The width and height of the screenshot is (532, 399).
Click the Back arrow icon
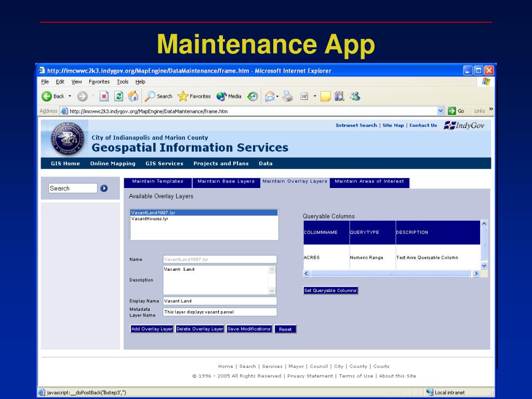point(47,96)
